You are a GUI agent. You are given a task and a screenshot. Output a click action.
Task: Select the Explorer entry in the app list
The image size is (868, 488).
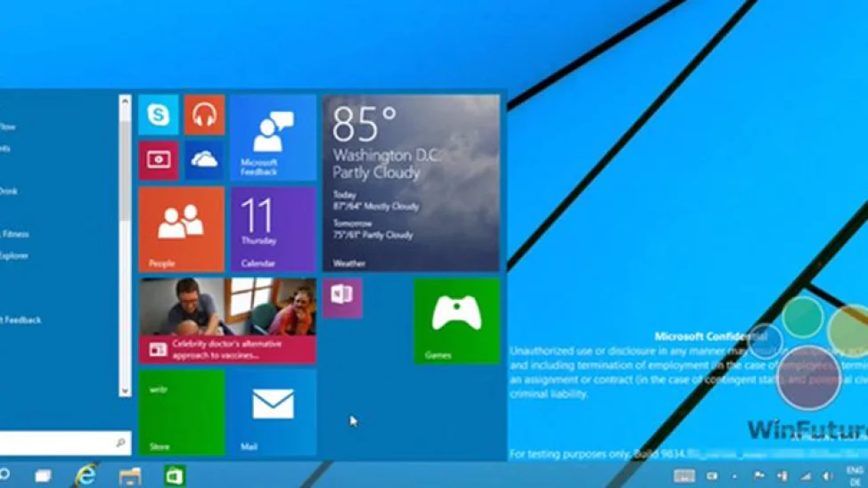[14, 256]
